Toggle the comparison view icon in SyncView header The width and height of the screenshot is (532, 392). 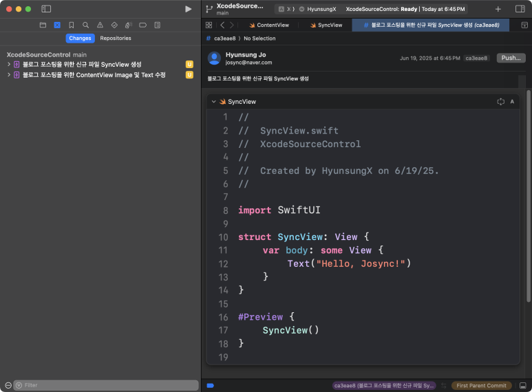(500, 102)
